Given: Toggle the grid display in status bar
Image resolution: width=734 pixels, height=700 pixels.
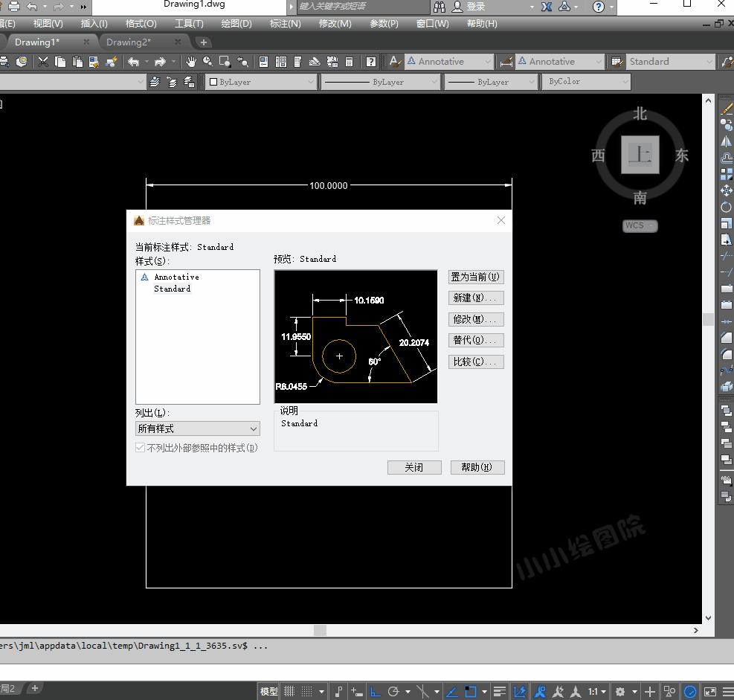Looking at the screenshot, I should [289, 691].
